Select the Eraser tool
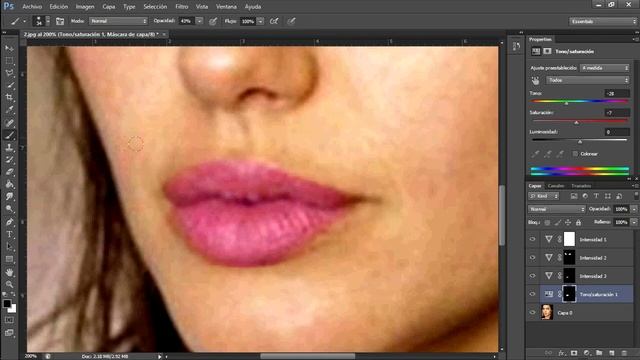 [9, 172]
